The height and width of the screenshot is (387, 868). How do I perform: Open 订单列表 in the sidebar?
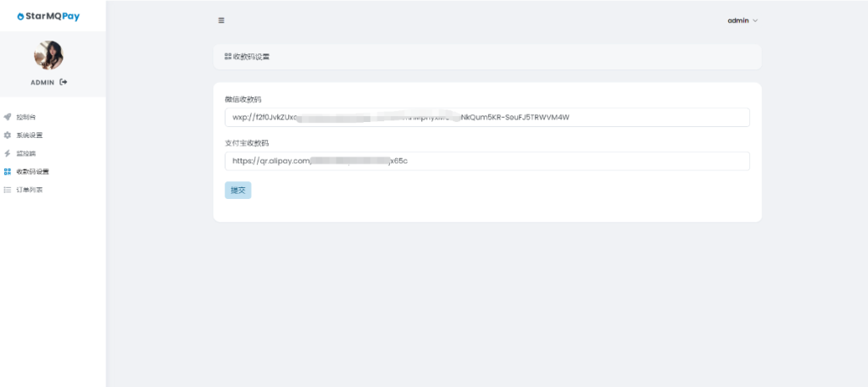(29, 190)
